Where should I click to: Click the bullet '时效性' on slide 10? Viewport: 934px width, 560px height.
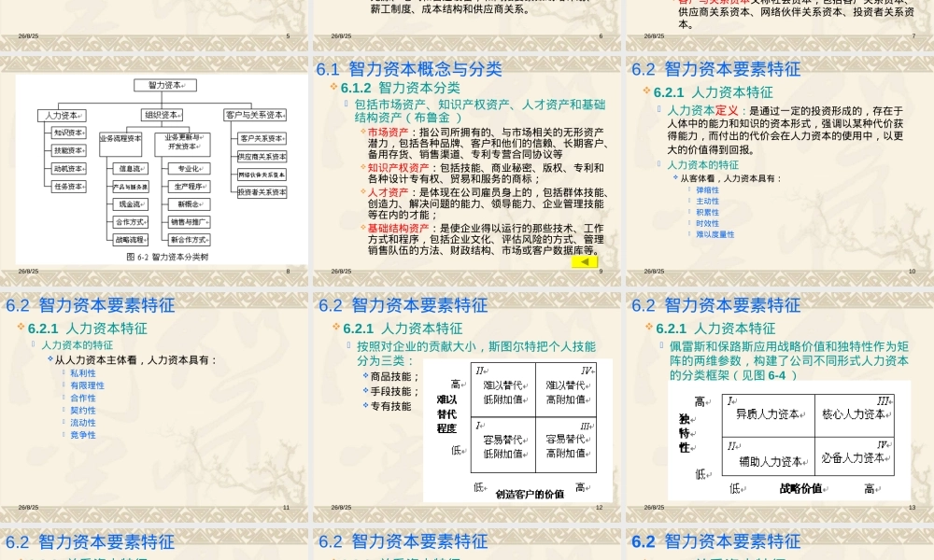[707, 224]
